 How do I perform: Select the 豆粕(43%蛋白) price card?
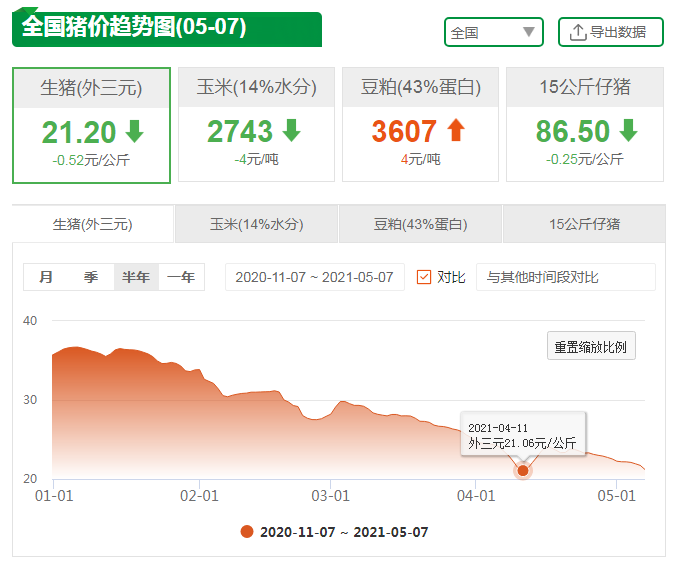tap(420, 124)
